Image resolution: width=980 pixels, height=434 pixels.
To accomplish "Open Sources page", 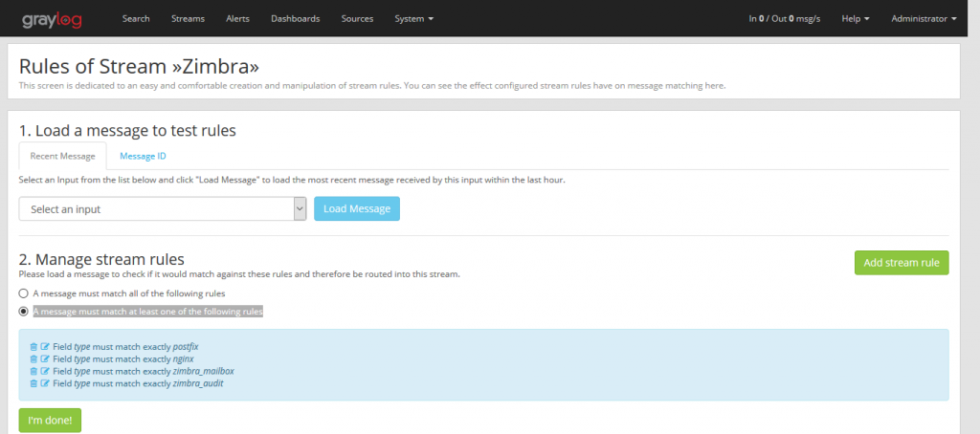I will pyautogui.click(x=357, y=19).
